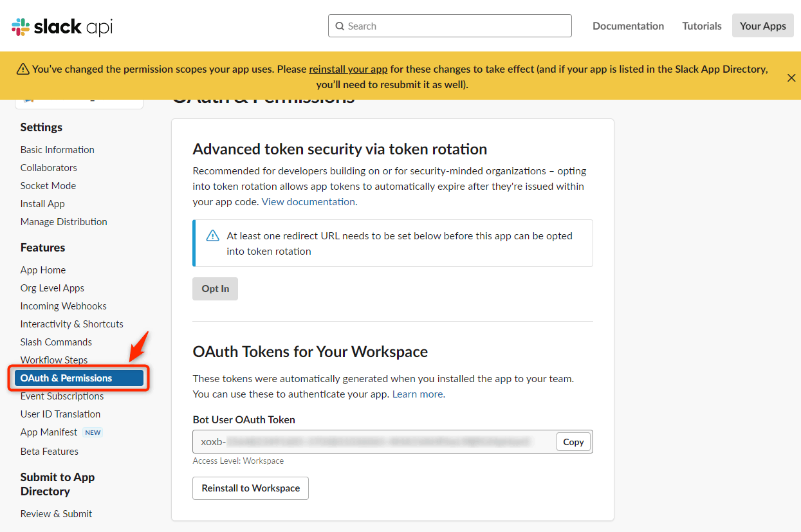Click the redirect URL notice warning icon
The width and height of the screenshot is (801, 532).
click(212, 236)
